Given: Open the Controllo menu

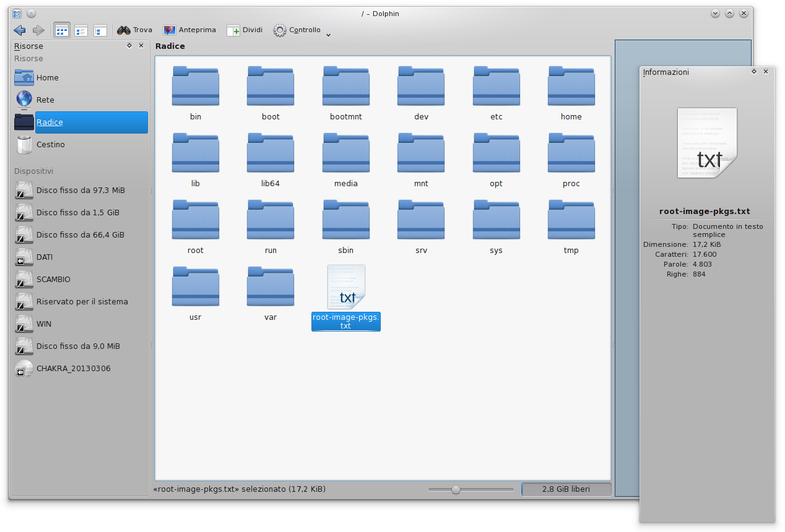Looking at the screenshot, I should point(297,30).
